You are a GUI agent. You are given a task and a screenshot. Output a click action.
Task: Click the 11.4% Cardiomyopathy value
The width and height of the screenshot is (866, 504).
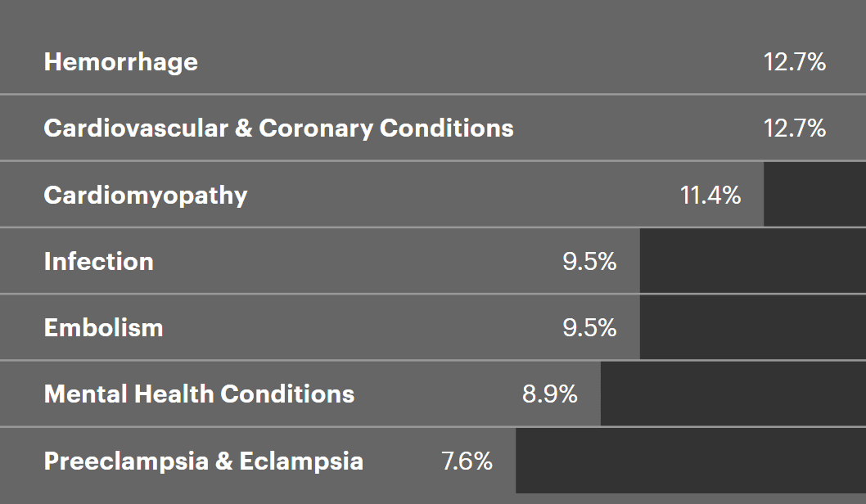710,196
